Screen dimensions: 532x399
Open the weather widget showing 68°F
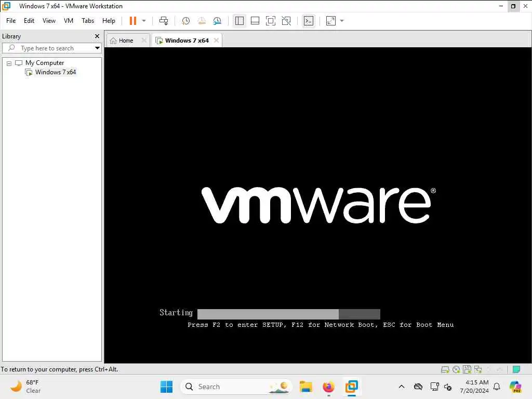click(25, 387)
